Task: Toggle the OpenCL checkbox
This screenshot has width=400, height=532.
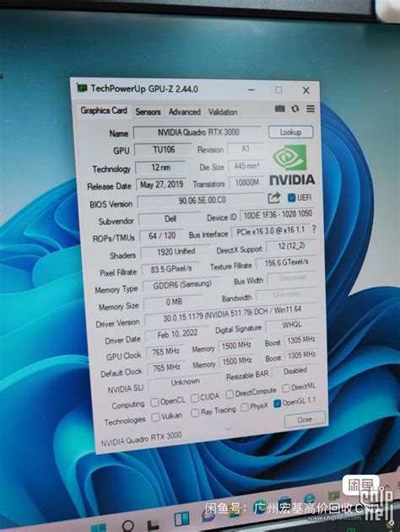Action: tap(154, 402)
